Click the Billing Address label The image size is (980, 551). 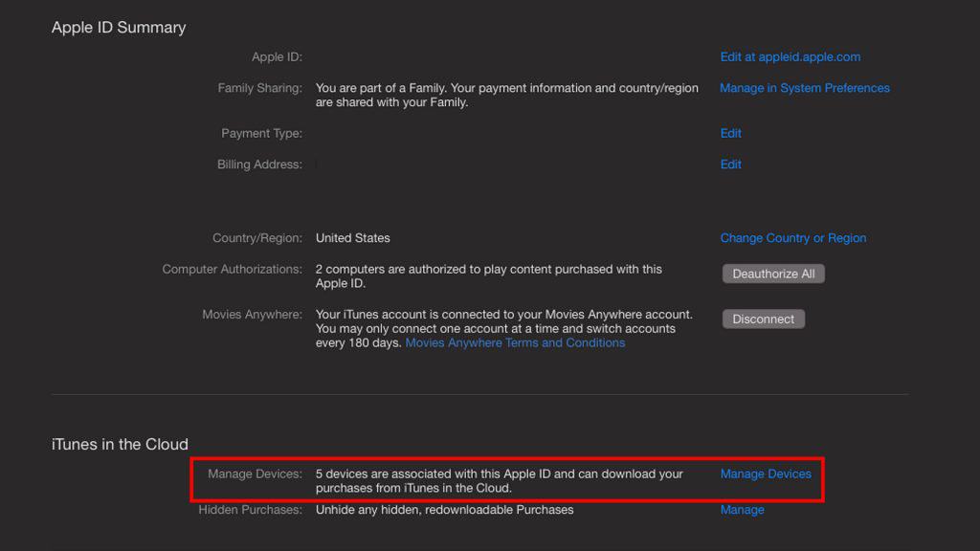259,165
